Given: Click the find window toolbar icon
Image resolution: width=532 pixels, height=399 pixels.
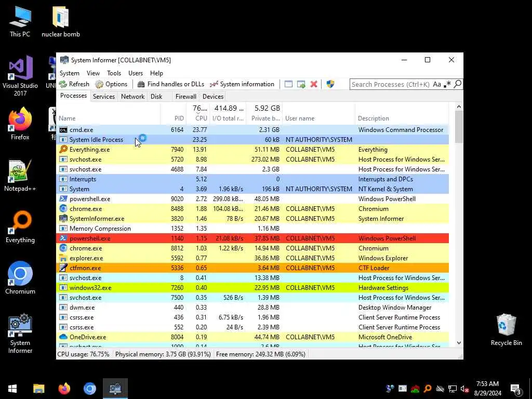Looking at the screenshot, I should click(288, 84).
